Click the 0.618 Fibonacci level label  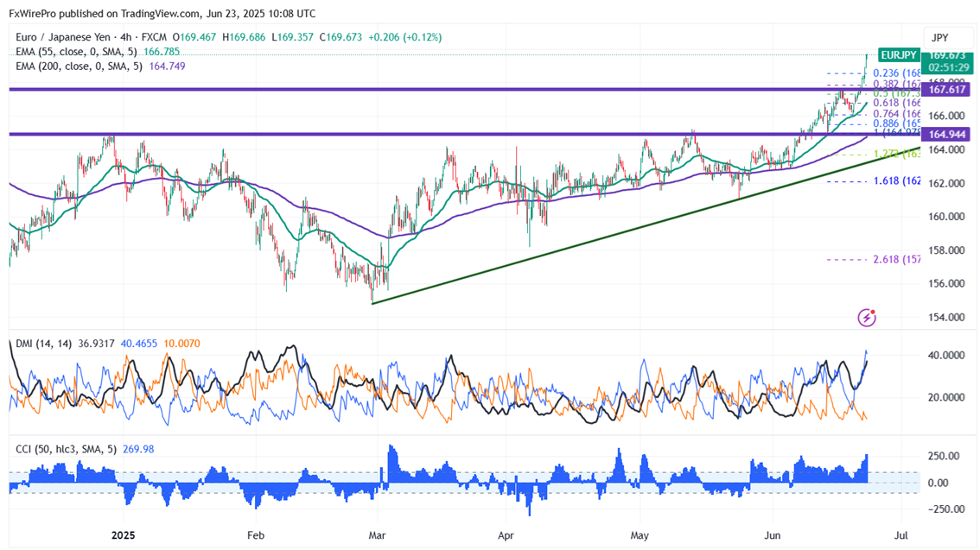(x=897, y=103)
